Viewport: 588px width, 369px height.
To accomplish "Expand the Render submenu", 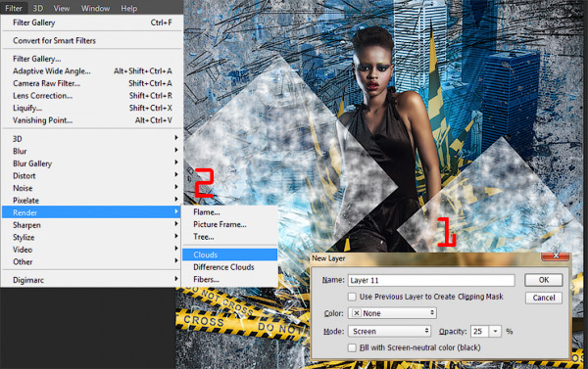I will (x=92, y=212).
